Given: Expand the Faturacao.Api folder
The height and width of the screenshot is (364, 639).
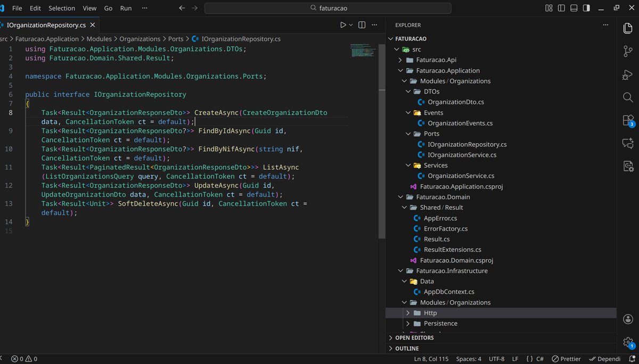Looking at the screenshot, I should 400,60.
